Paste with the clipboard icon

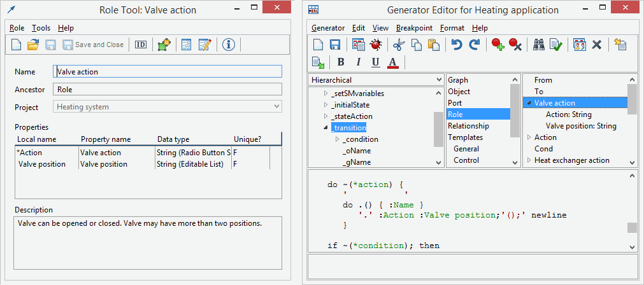pyautogui.click(x=433, y=45)
